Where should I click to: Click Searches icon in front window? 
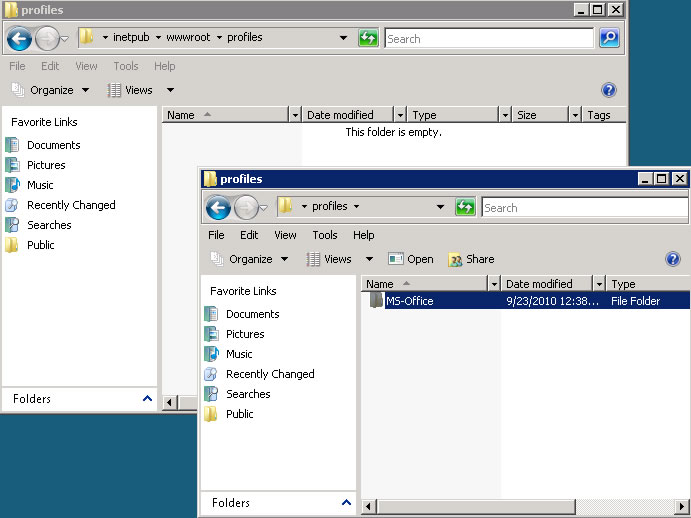[x=211, y=394]
